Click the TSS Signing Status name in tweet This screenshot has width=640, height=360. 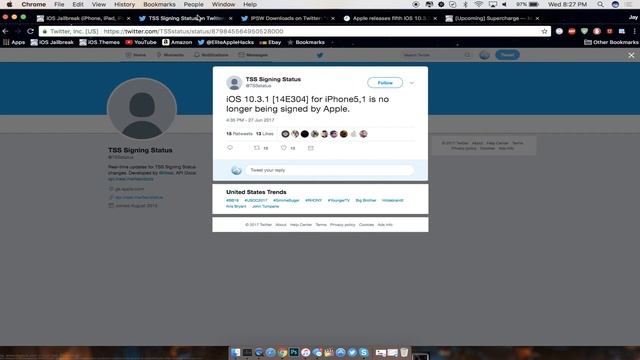[x=273, y=79]
